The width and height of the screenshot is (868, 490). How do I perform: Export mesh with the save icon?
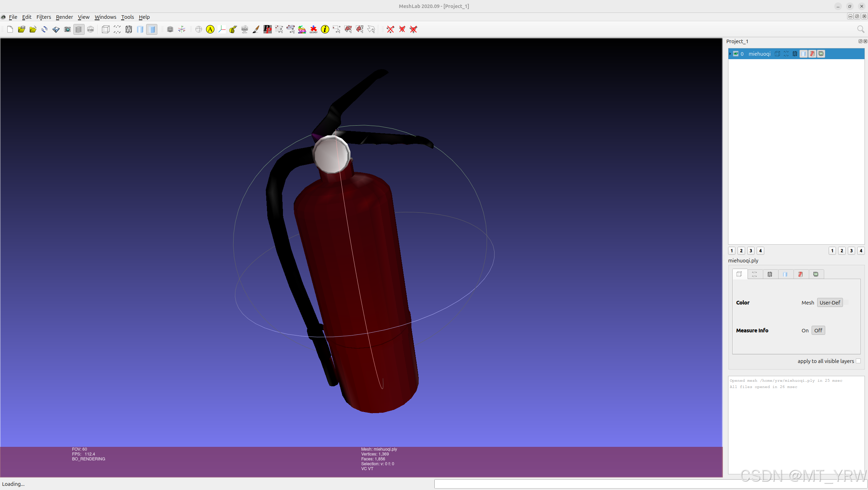click(x=56, y=30)
